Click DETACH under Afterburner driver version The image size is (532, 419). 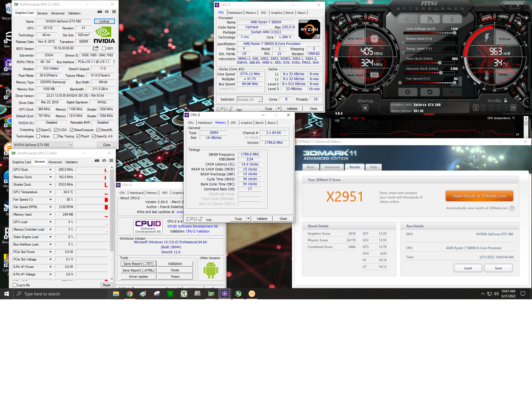(x=429, y=114)
